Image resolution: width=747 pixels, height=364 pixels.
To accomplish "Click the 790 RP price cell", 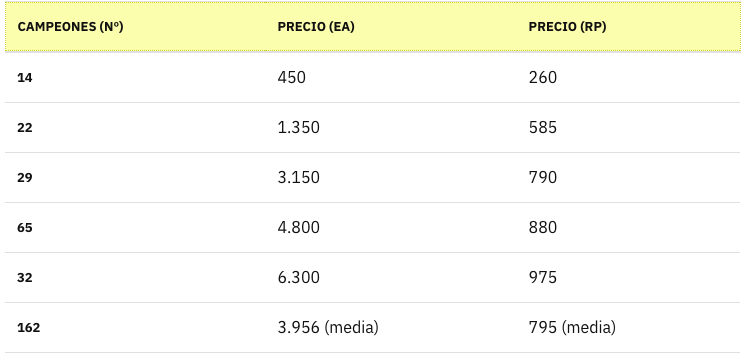I will click(x=543, y=178).
